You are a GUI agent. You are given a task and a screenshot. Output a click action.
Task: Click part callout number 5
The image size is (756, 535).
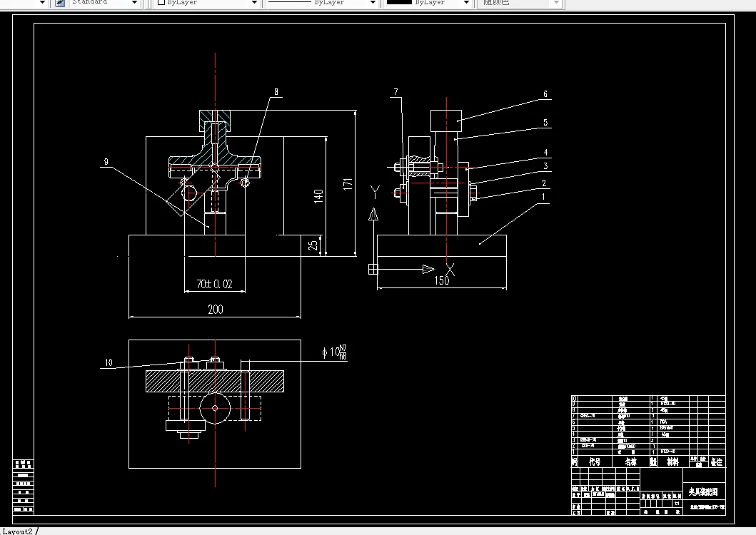tap(545, 123)
